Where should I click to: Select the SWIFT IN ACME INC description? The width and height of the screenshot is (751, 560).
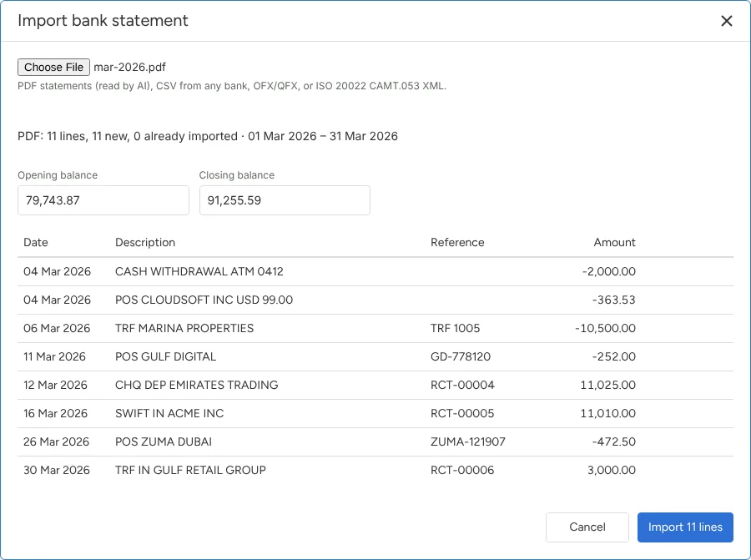[169, 413]
